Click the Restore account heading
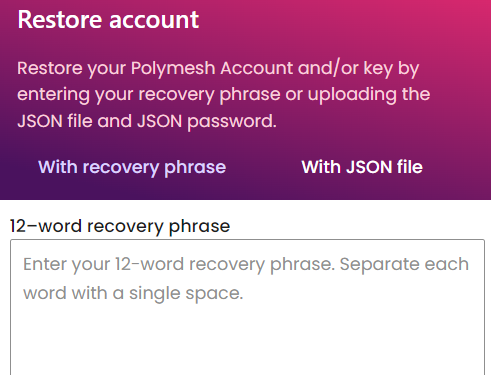This screenshot has height=375, width=491. point(108,20)
